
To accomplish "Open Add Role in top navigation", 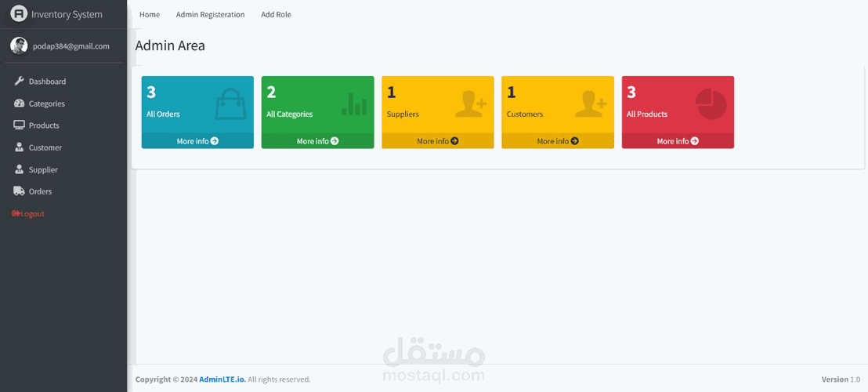I will (x=277, y=14).
